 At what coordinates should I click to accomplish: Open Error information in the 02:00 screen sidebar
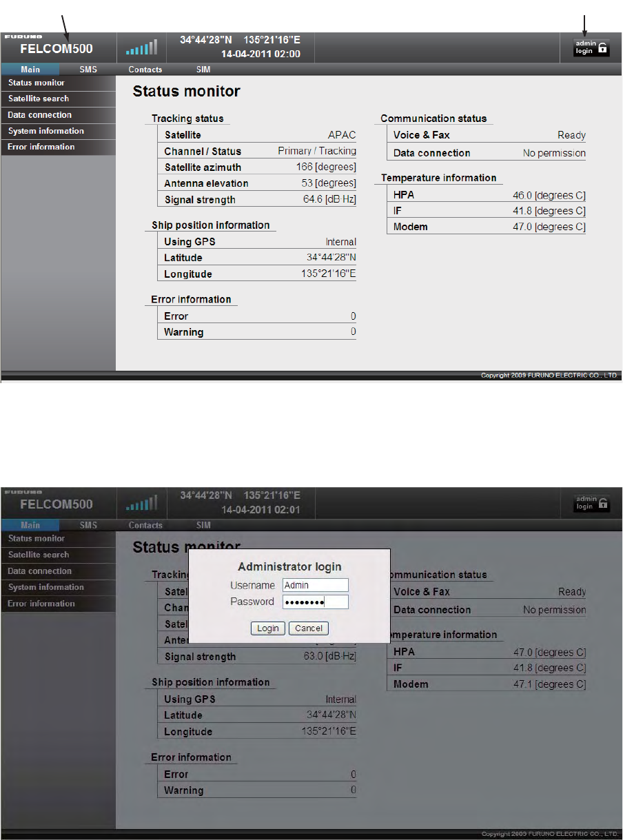[57, 147]
